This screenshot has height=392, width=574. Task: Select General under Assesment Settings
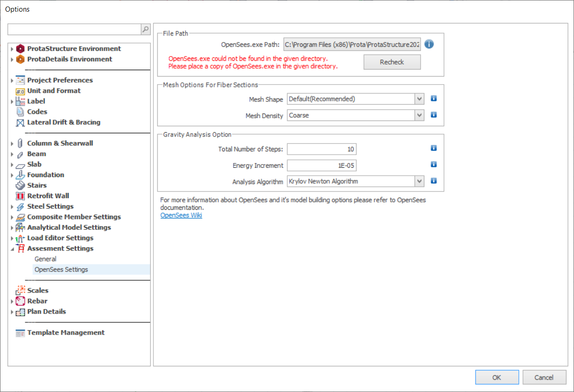click(45, 258)
